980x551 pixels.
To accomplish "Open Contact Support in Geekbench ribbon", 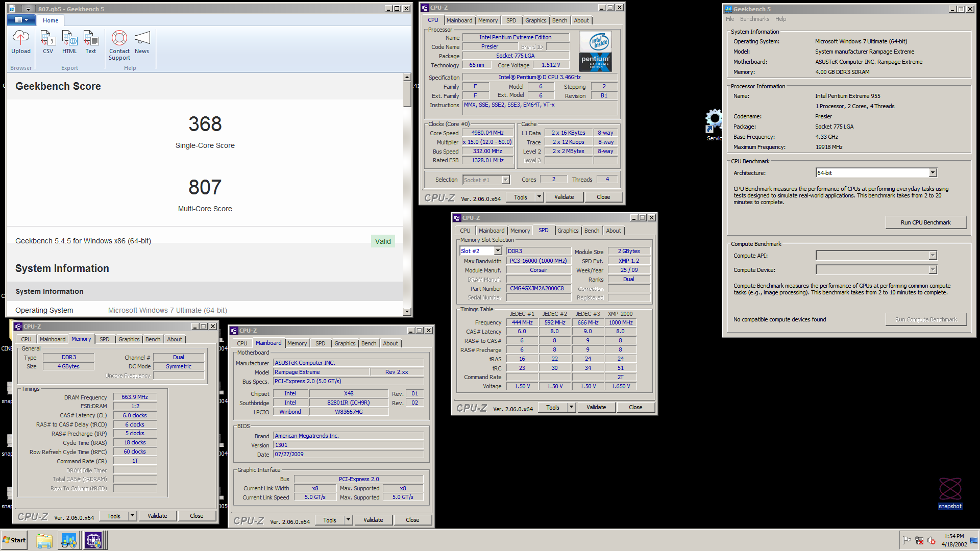I will pos(119,45).
